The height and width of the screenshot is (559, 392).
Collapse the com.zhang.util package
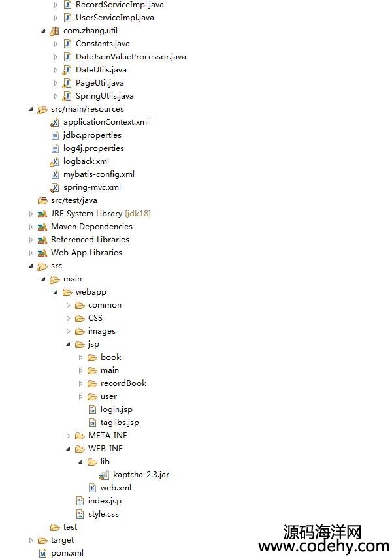tap(43, 31)
